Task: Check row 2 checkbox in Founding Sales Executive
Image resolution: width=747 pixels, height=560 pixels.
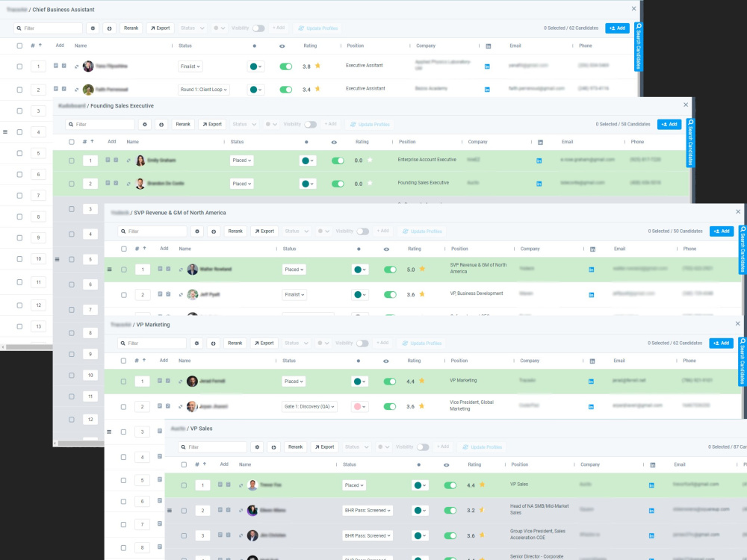Action: pos(72,184)
